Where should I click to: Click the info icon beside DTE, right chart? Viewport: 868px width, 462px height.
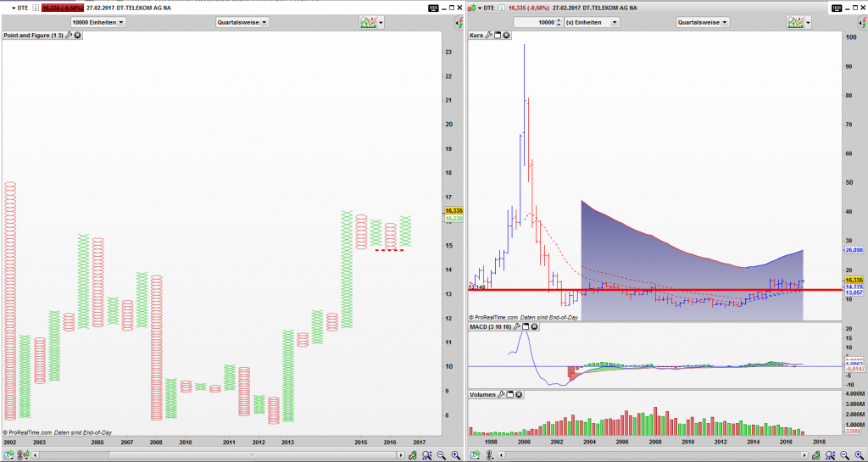click(x=502, y=8)
